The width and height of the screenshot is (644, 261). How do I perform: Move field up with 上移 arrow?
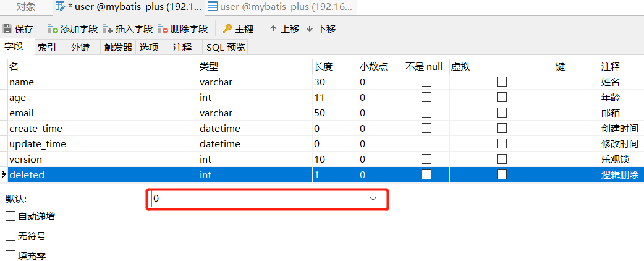pos(273,29)
